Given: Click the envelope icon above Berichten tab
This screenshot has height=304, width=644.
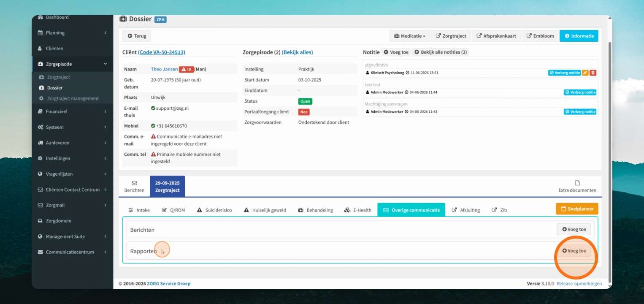Looking at the screenshot, I should click(134, 183).
